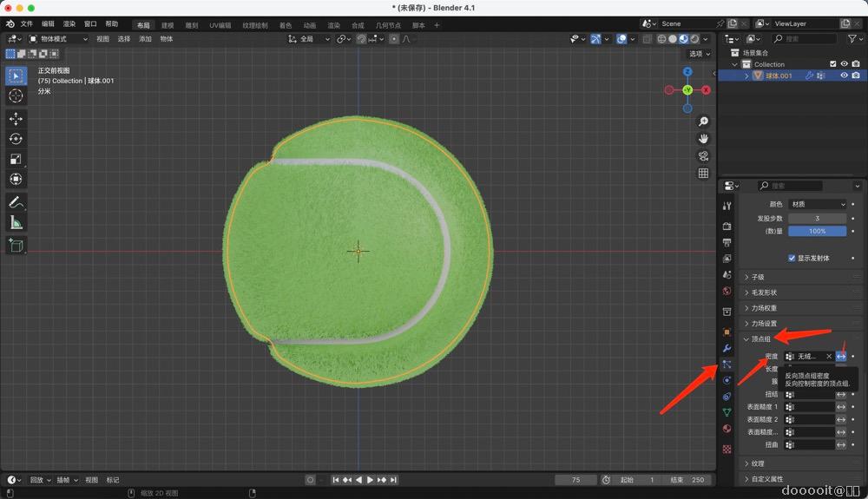Select the Move tool in the toolbar
The width and height of the screenshot is (868, 499).
click(16, 118)
